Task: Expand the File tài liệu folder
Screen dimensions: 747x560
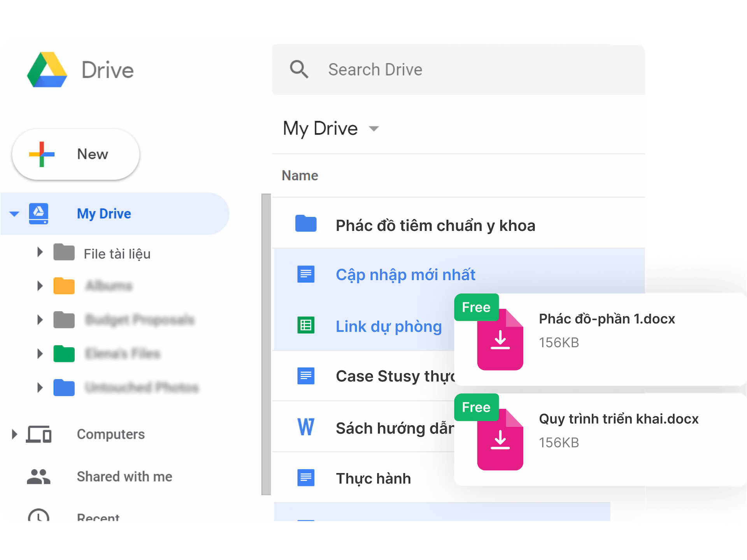Action: click(x=39, y=252)
